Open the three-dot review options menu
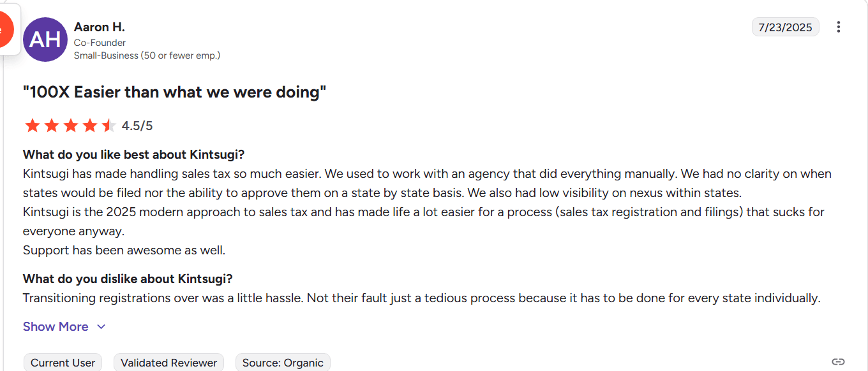This screenshot has height=371, width=868. click(839, 27)
